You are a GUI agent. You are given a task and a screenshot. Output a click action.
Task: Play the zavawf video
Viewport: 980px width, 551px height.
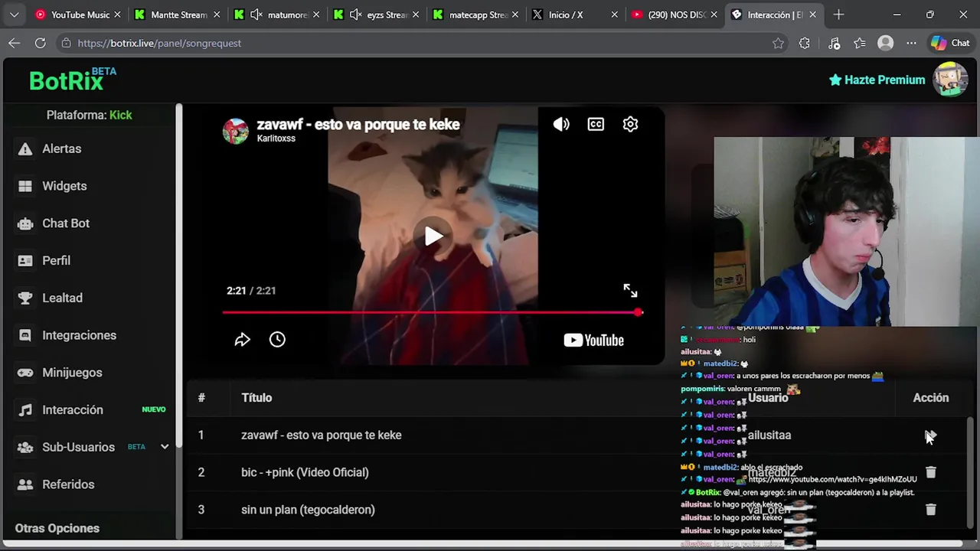point(433,236)
